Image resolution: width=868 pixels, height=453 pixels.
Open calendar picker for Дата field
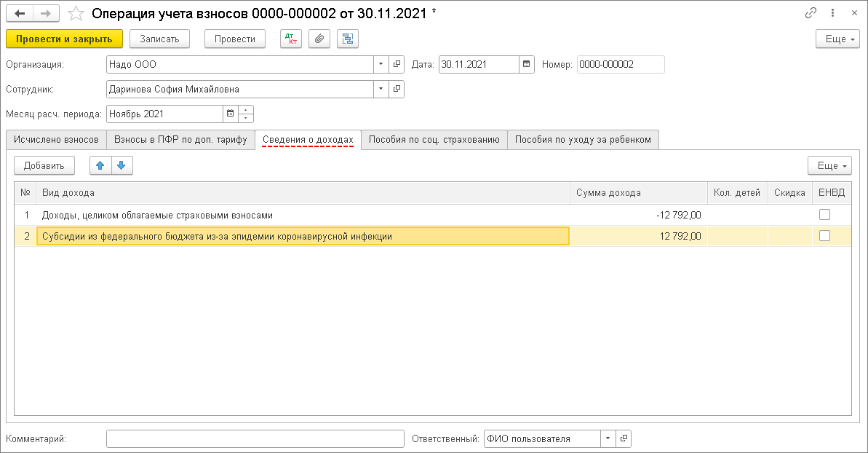(x=527, y=64)
